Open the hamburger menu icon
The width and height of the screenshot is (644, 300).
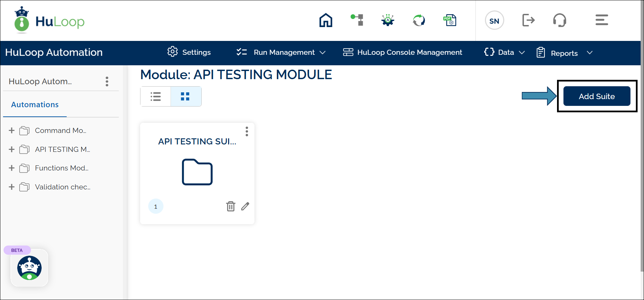(601, 20)
